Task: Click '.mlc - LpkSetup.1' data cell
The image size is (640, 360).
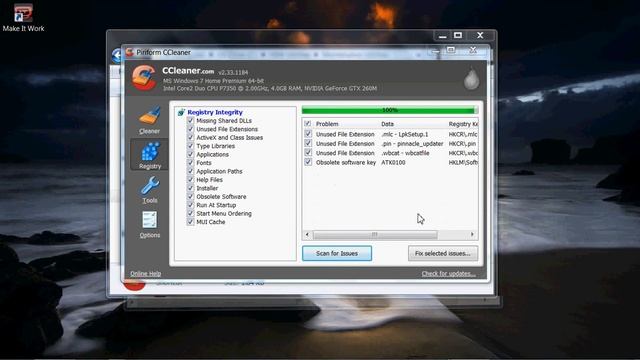Action: [x=404, y=134]
